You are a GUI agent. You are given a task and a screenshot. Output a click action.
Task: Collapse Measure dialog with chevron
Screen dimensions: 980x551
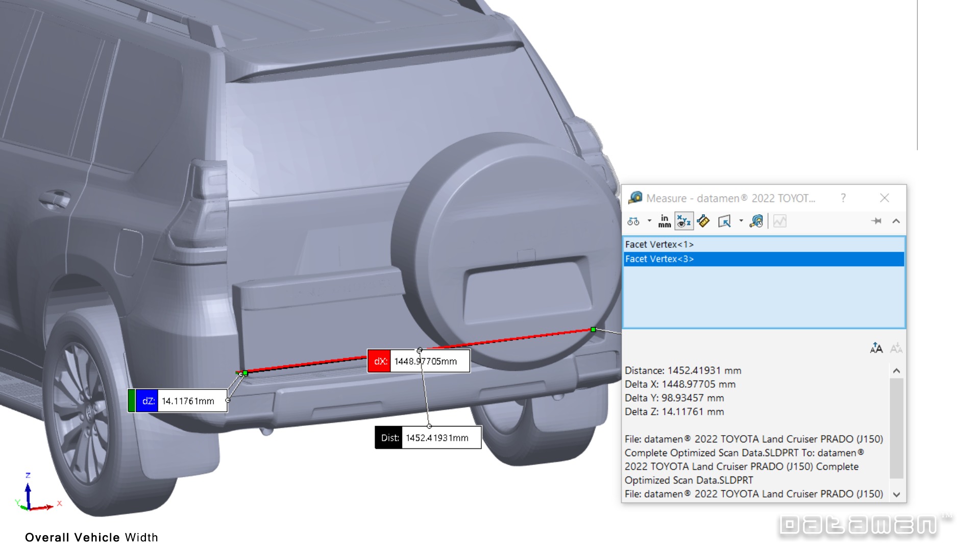tap(896, 221)
